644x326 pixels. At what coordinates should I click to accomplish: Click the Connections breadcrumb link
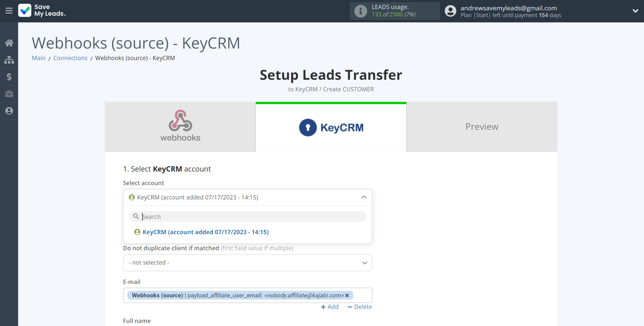[70, 58]
